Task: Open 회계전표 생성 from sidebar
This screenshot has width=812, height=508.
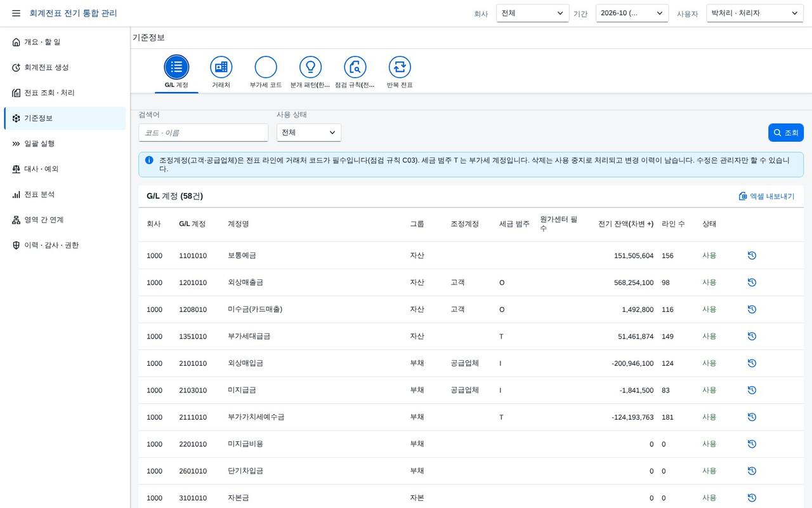Action: coord(65,67)
